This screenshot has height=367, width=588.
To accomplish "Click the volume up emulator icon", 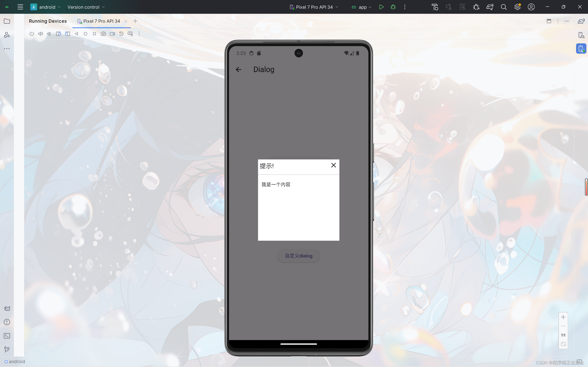I will (41, 34).
